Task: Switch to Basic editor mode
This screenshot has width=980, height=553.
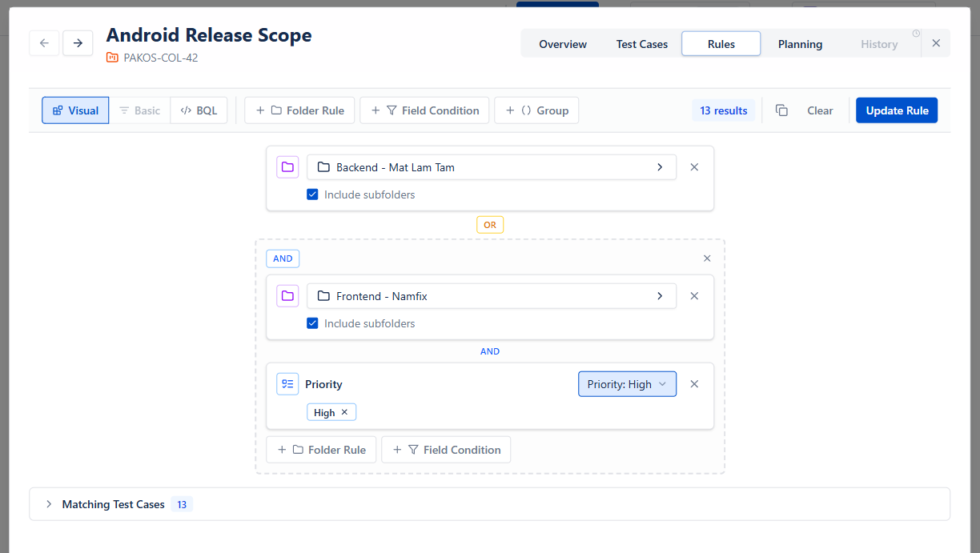Action: pyautogui.click(x=140, y=110)
